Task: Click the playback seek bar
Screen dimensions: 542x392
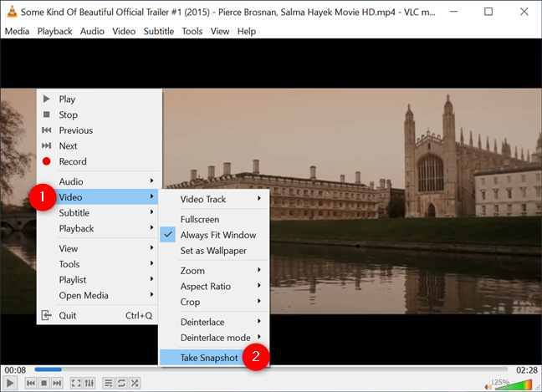Action: 271,369
